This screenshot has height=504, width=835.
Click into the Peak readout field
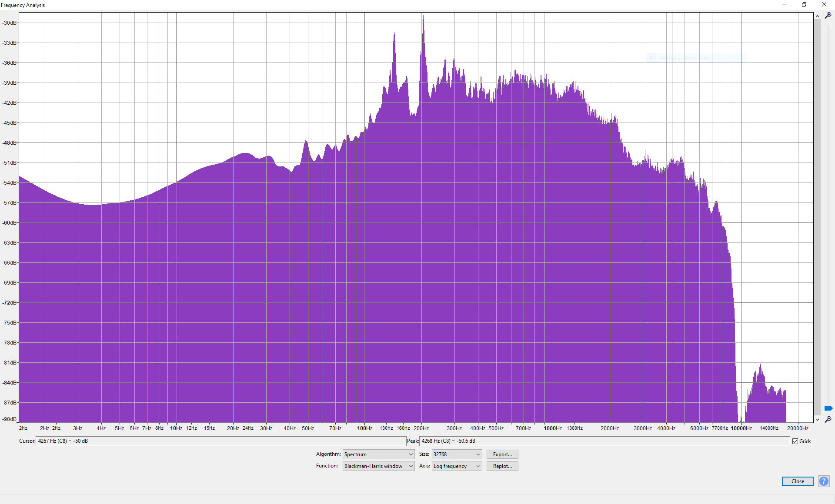605,441
